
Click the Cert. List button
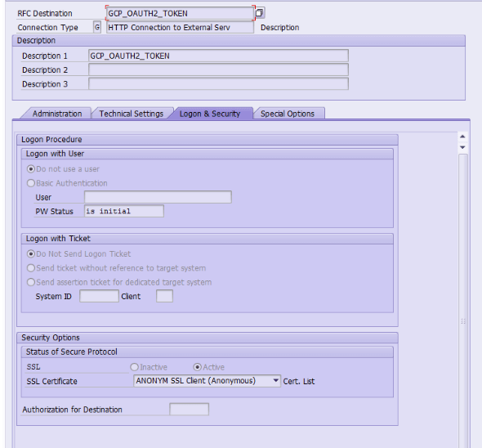299,381
